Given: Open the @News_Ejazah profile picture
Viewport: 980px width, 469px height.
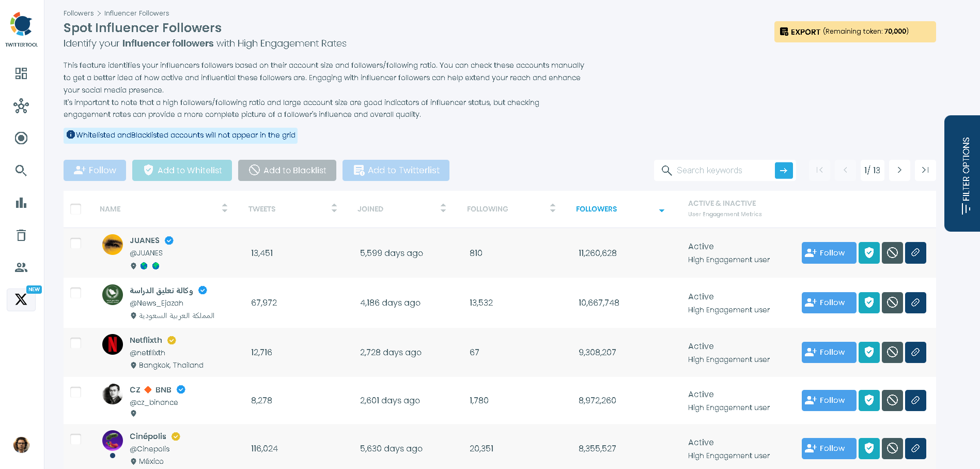Looking at the screenshot, I should pos(113,295).
